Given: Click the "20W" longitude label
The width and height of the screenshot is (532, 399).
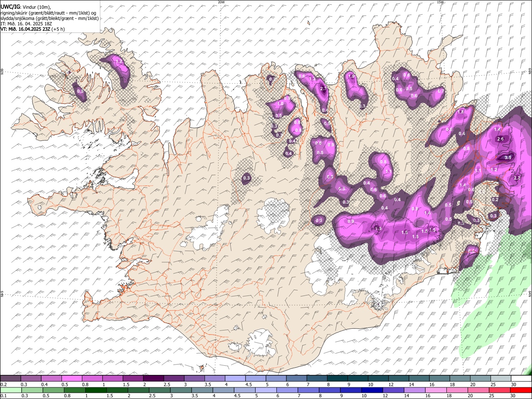Looking at the screenshot, I should (221, 2).
